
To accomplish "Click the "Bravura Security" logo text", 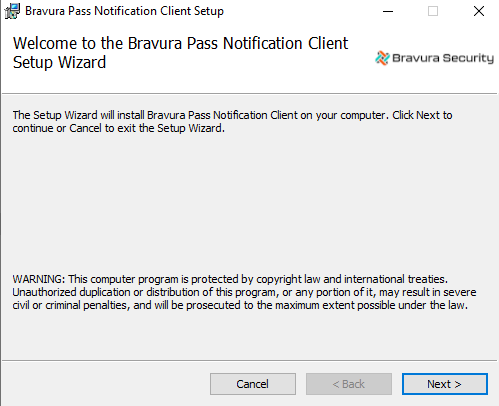I will (x=443, y=58).
